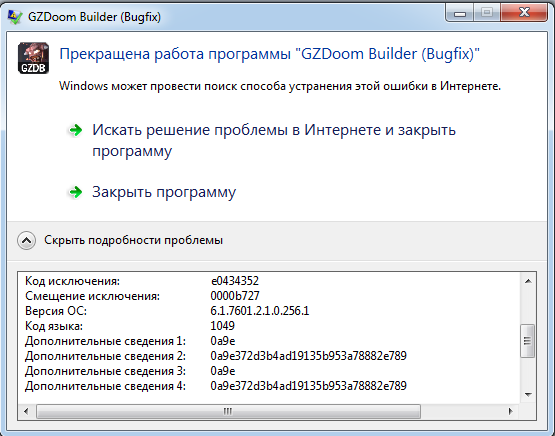Click "Дополнительные сведения 1:" label
The width and height of the screenshot is (555, 436).
(105, 341)
